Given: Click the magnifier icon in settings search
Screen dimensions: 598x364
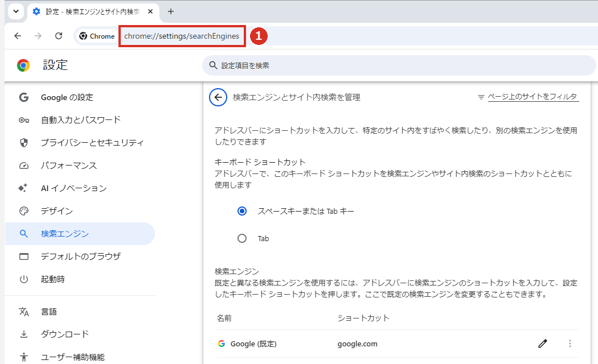Looking at the screenshot, I should point(213,65).
